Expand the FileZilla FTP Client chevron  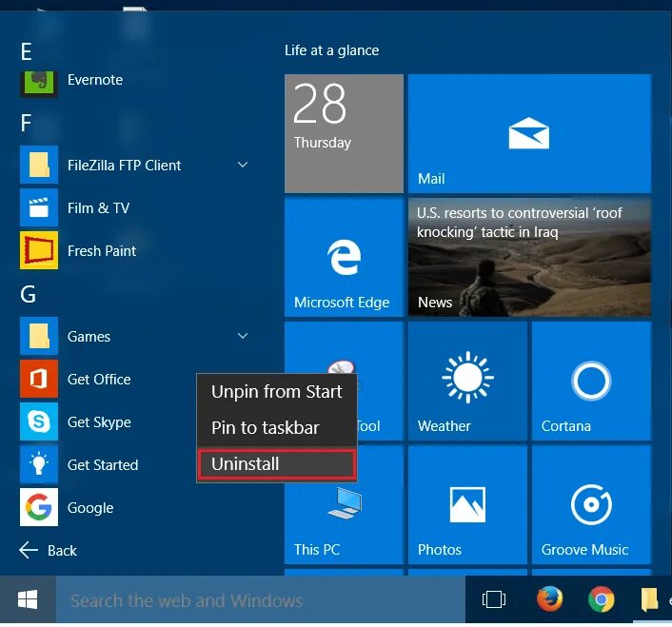tap(243, 165)
